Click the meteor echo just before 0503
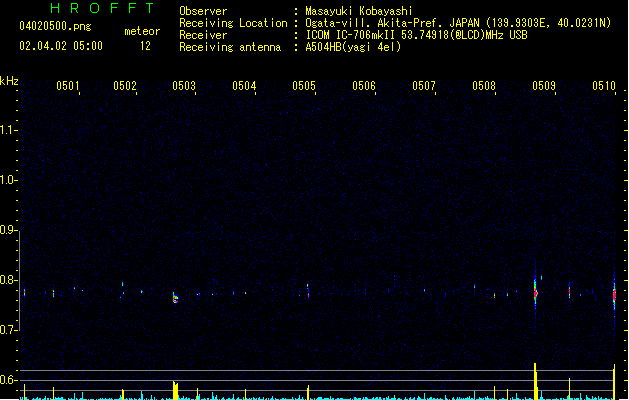629x400 pixels. click(x=175, y=298)
